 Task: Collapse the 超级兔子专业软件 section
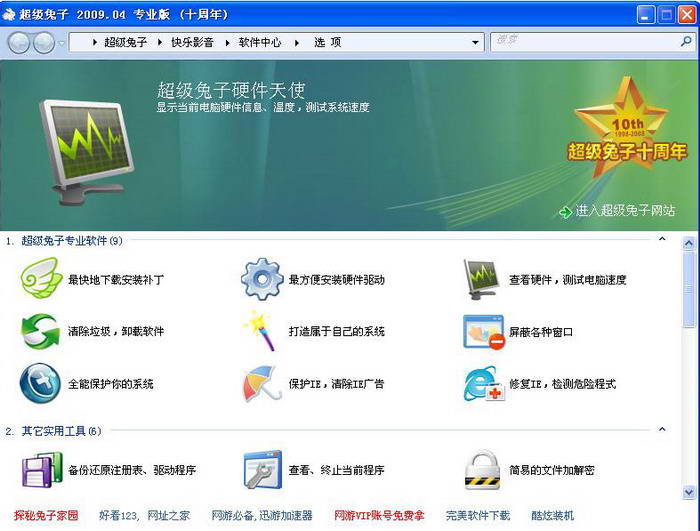point(662,239)
